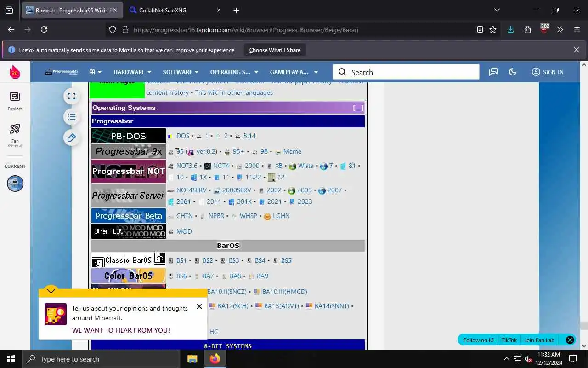Click the edit pencil icon
588x368 pixels.
[72, 138]
